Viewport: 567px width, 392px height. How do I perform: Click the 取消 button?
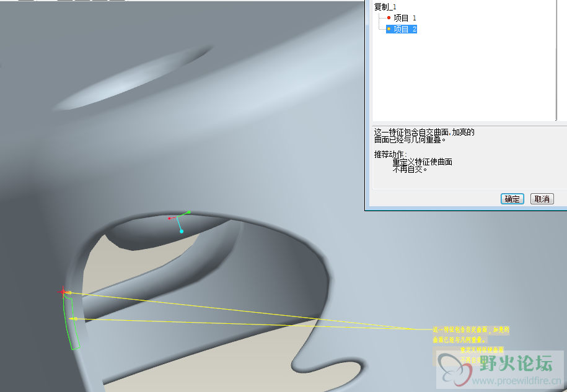click(542, 199)
